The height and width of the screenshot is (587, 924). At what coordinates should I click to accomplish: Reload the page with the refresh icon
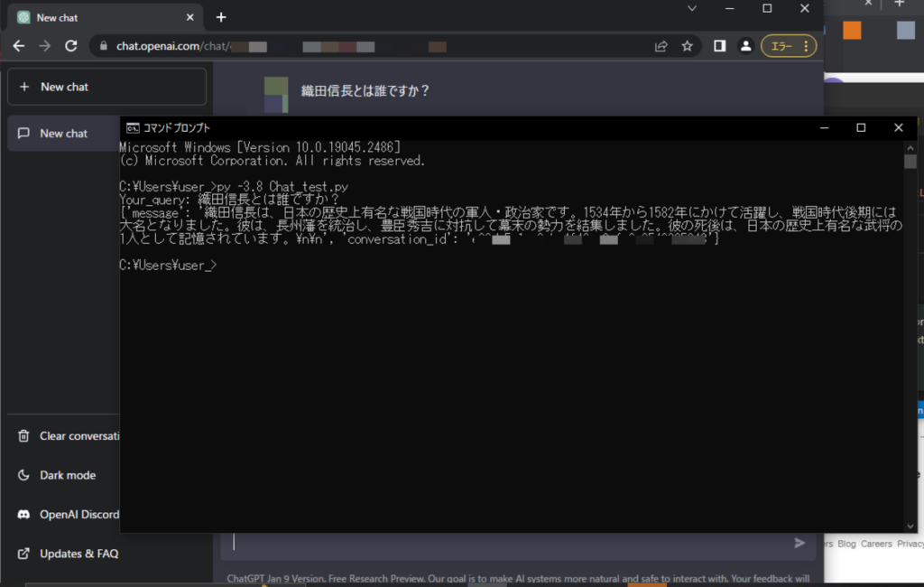71,46
